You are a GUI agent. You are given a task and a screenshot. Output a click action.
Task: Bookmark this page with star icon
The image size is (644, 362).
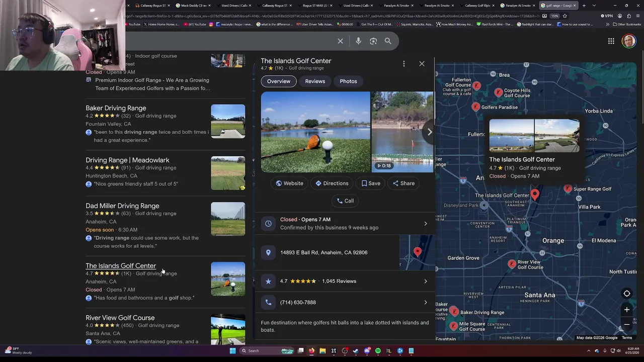[x=565, y=16]
